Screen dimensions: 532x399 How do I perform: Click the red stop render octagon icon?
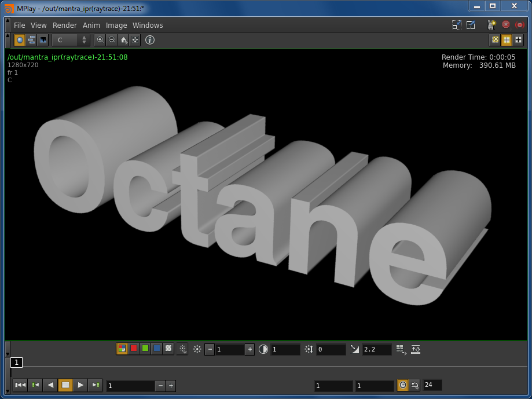coord(506,24)
